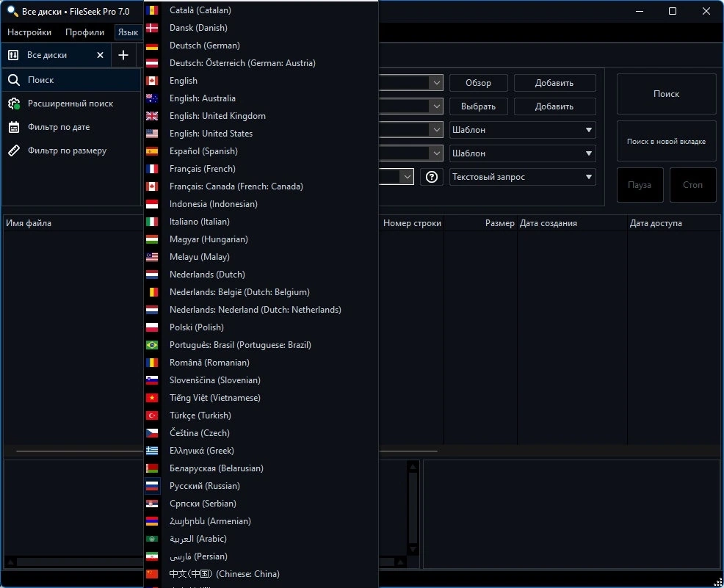The image size is (724, 588).
Task: Click Добавить button next to Обзор
Action: click(554, 83)
